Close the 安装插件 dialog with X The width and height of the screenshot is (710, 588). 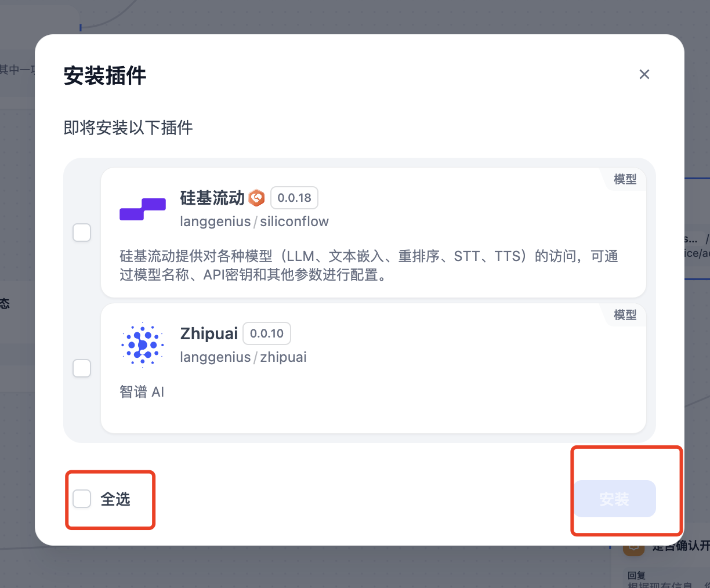(644, 74)
